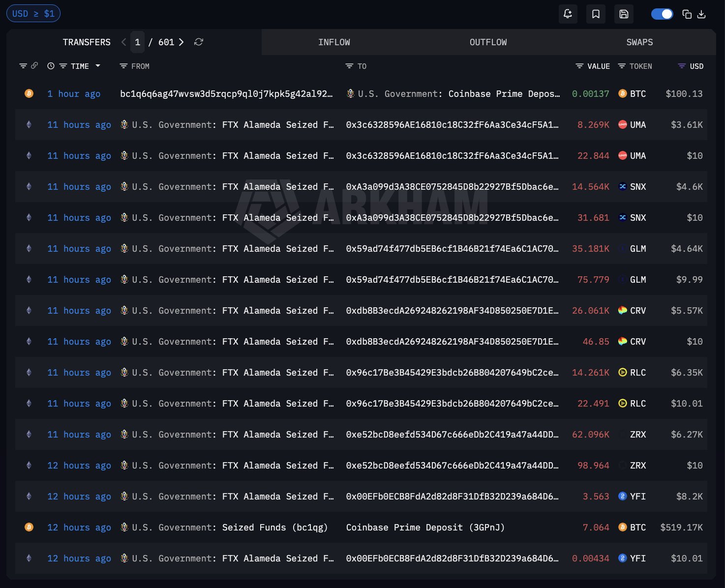Save the view with the floppy disk icon

pos(624,14)
